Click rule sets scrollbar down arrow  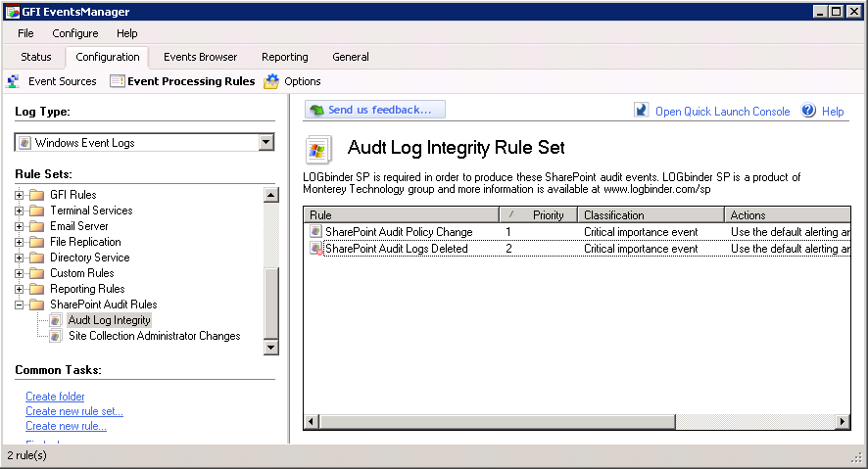pyautogui.click(x=270, y=348)
